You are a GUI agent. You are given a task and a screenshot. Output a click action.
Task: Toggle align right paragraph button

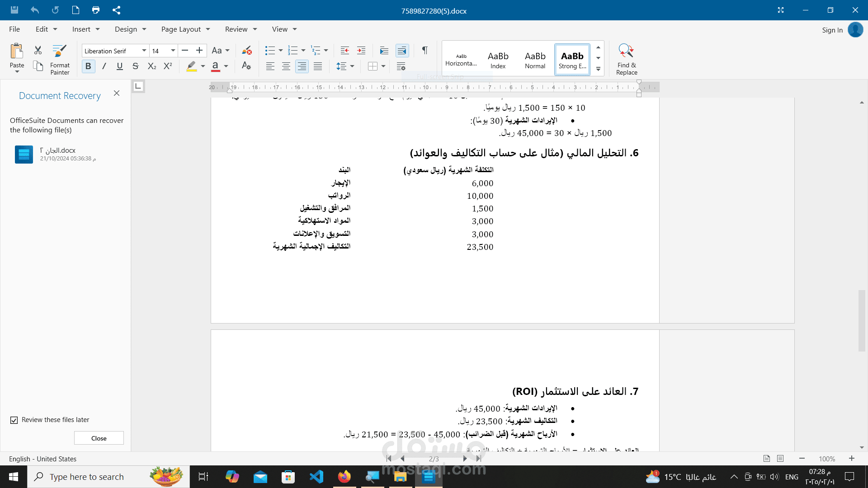(x=302, y=66)
